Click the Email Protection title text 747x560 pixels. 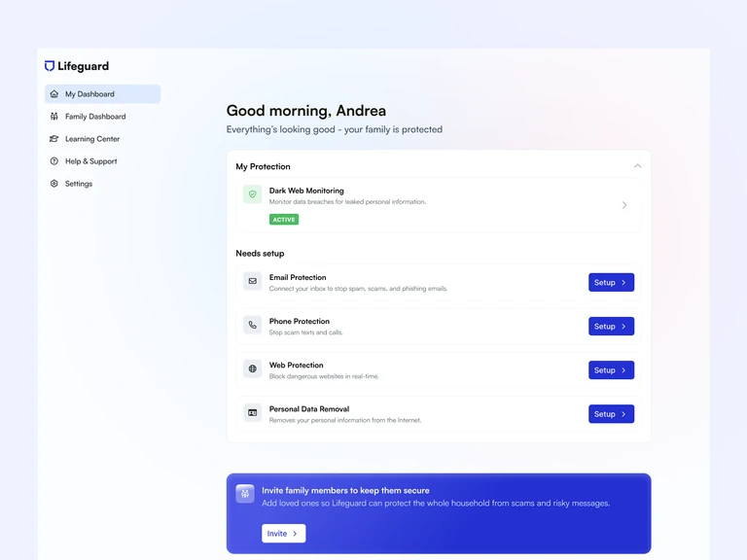298,277
